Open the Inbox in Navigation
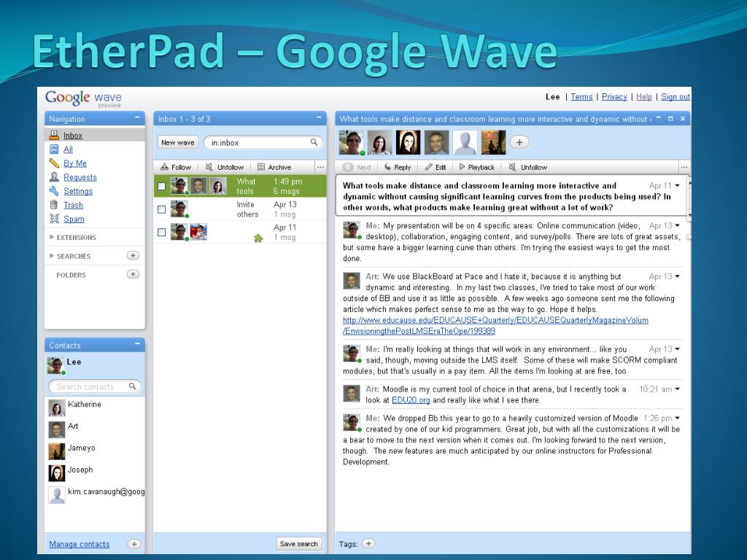The height and width of the screenshot is (560, 747). 73,135
